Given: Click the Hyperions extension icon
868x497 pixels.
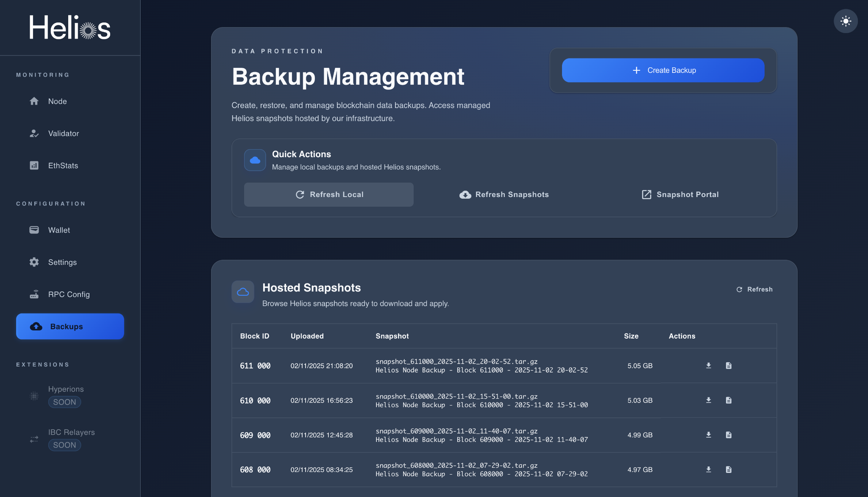Looking at the screenshot, I should (34, 395).
